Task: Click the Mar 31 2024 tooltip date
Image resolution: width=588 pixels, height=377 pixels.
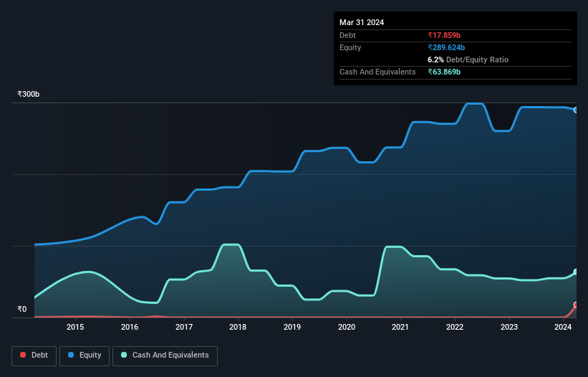Action: 362,22
